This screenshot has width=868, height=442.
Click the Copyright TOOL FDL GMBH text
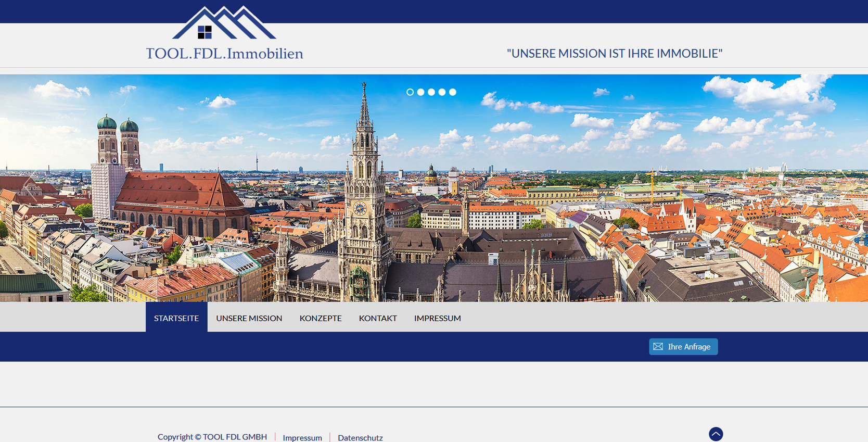pyautogui.click(x=212, y=437)
